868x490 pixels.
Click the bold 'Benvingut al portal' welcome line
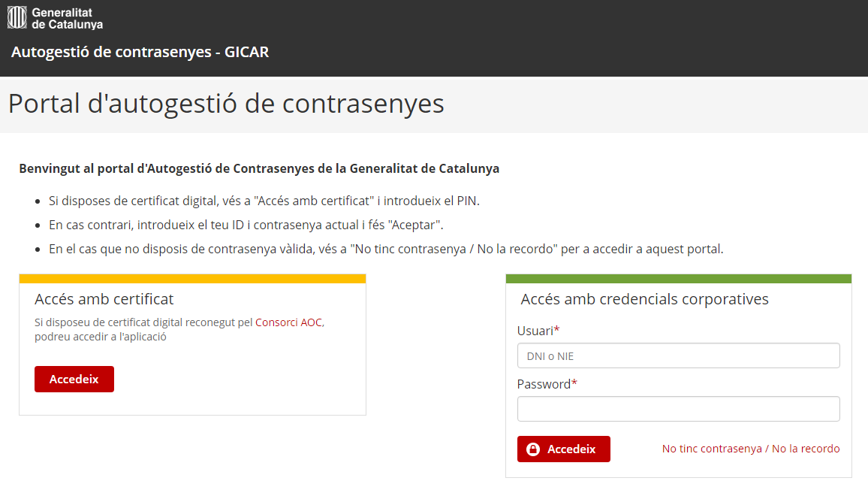(259, 168)
